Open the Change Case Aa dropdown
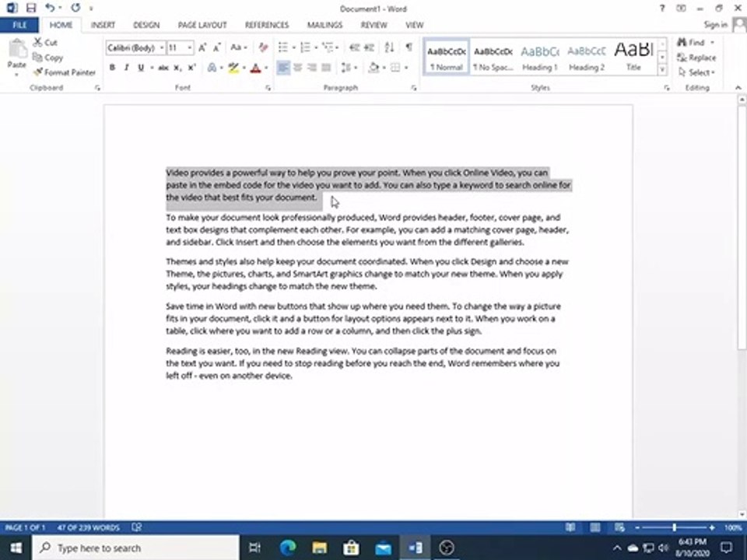Viewport: 747px width, 560px height. pos(238,47)
